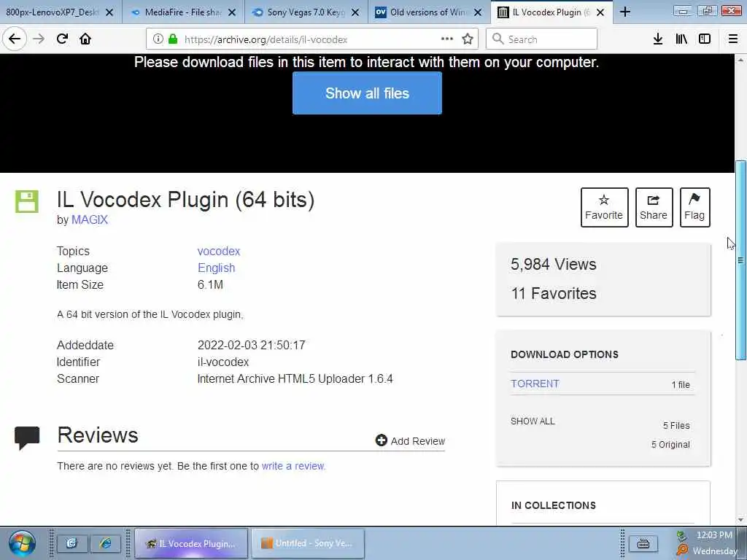Viewport: 747px width, 560px height.
Task: Click SHOW ALL download files
Action: tap(533, 421)
